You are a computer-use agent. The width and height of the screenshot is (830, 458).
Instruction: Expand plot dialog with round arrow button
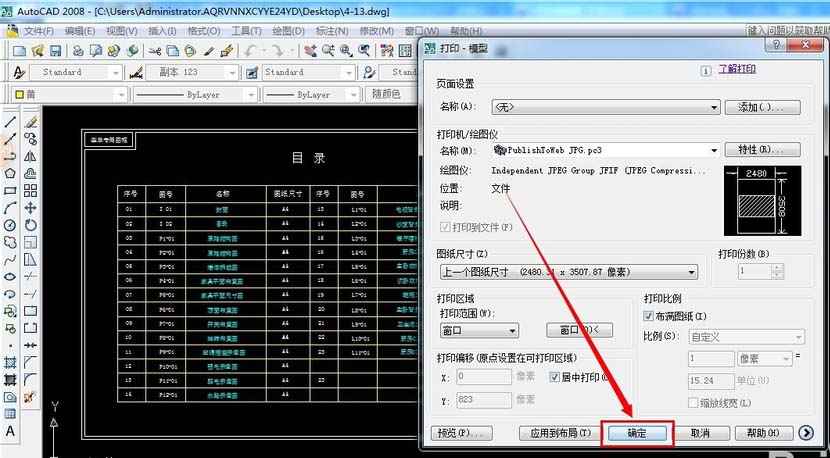[806, 433]
